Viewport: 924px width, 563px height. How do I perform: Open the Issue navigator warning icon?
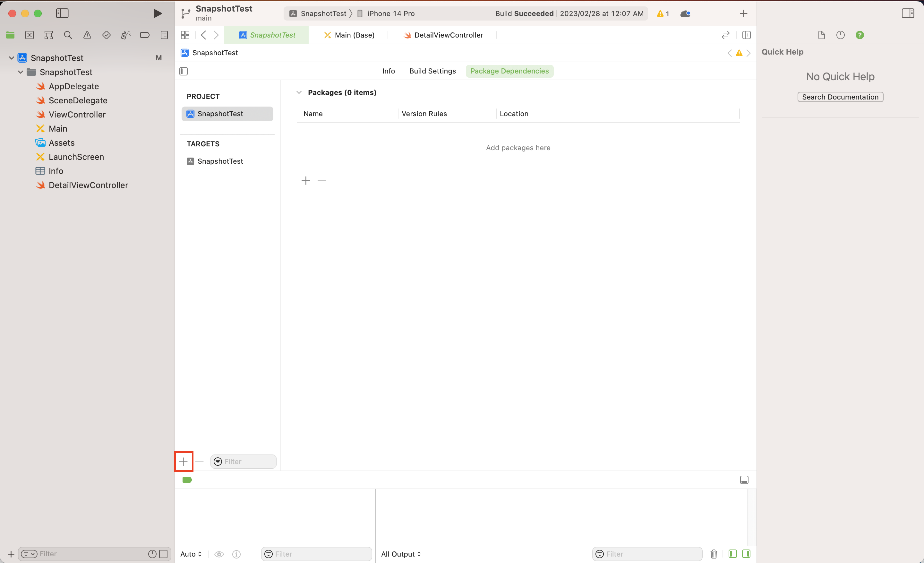[x=87, y=35]
